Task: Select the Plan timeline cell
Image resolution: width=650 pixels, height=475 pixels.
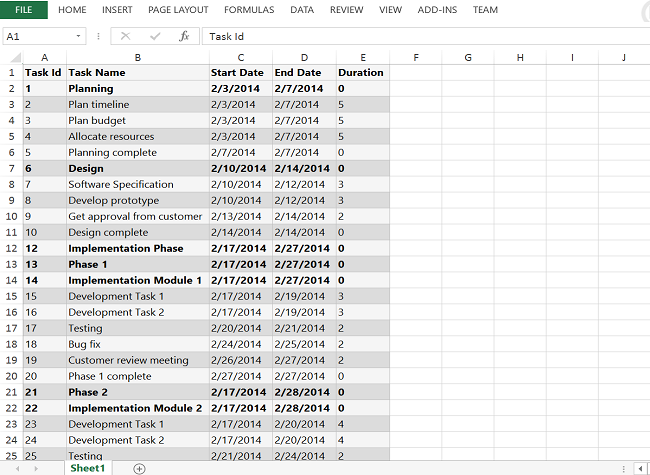Action: pos(138,104)
